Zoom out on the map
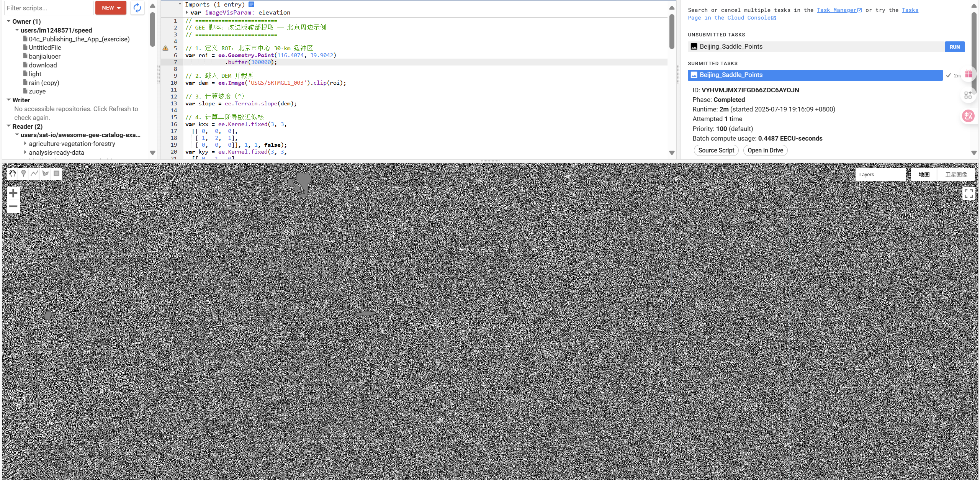The image size is (980, 480). (13, 206)
